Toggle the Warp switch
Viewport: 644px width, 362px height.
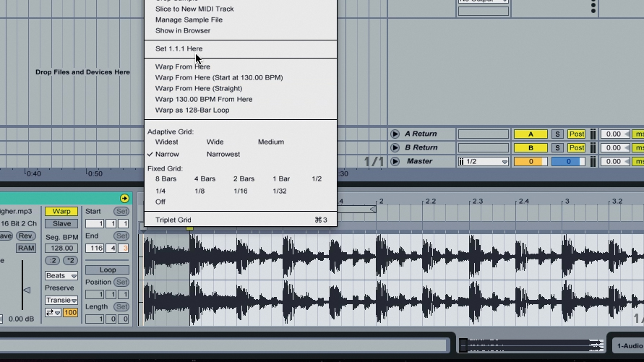tap(61, 212)
